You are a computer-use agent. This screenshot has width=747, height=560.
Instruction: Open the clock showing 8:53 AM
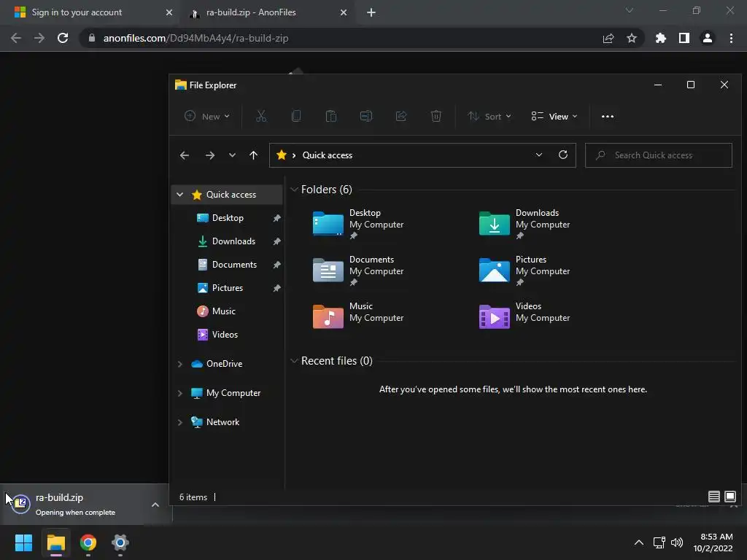pyautogui.click(x=713, y=542)
